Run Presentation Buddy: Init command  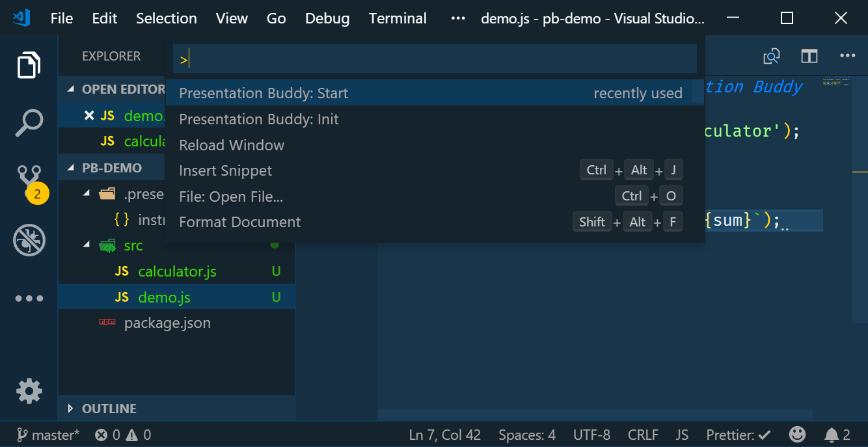[435, 119]
